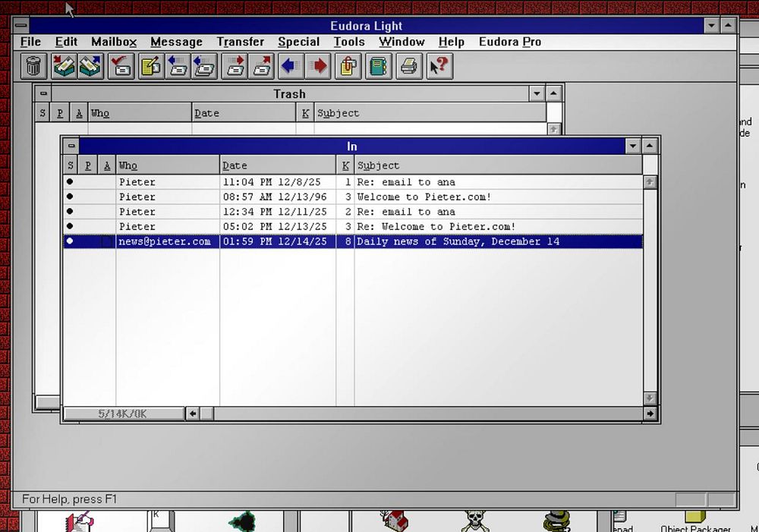The width and height of the screenshot is (759, 532).
Task: Open the In window control menu box
Action: (x=71, y=146)
